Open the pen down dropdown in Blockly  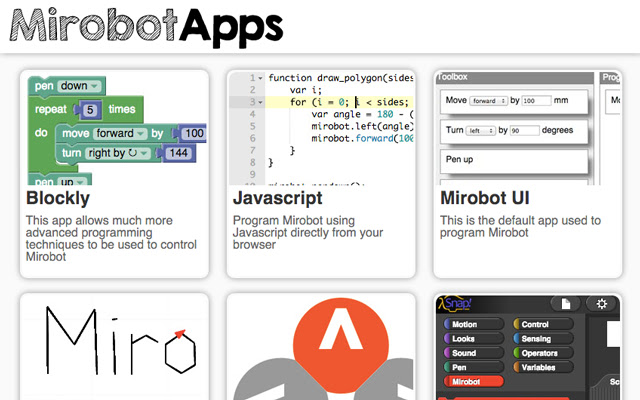(x=79, y=86)
